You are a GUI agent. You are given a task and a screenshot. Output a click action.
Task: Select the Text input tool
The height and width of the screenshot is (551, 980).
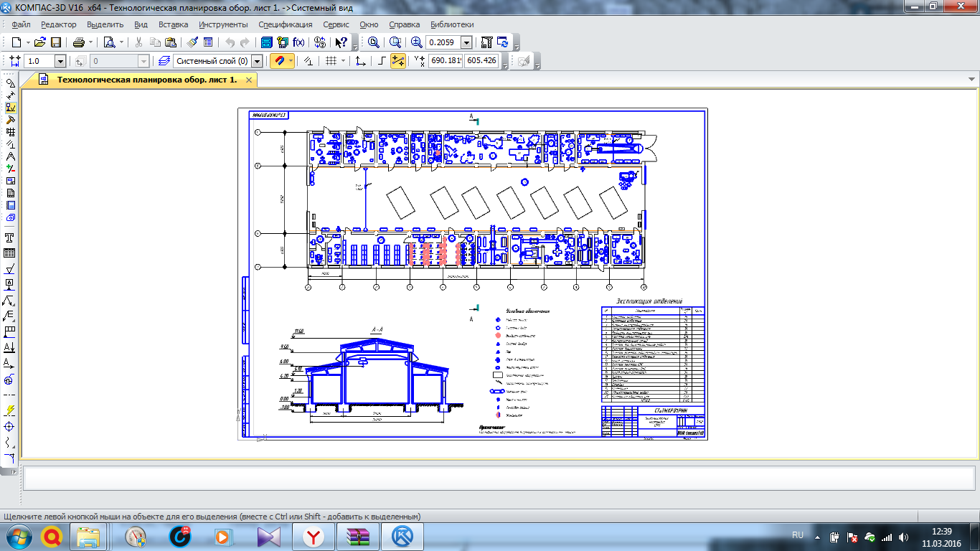10,237
